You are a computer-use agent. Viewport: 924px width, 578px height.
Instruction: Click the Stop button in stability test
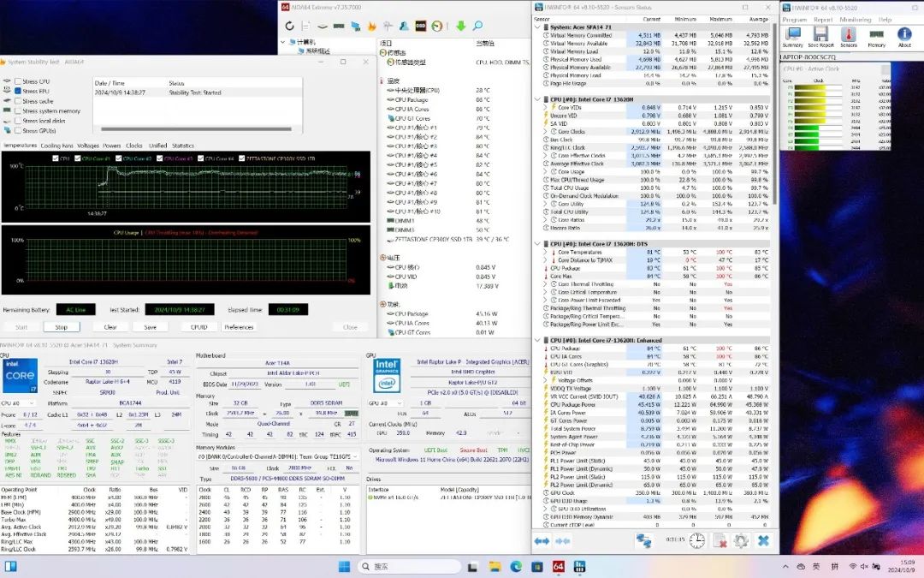click(62, 327)
